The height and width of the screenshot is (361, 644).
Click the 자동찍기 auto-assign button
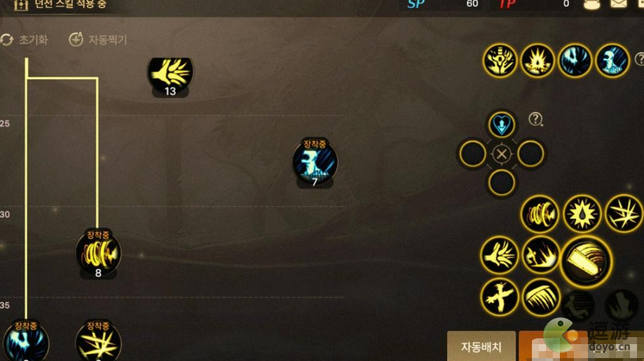tap(98, 40)
